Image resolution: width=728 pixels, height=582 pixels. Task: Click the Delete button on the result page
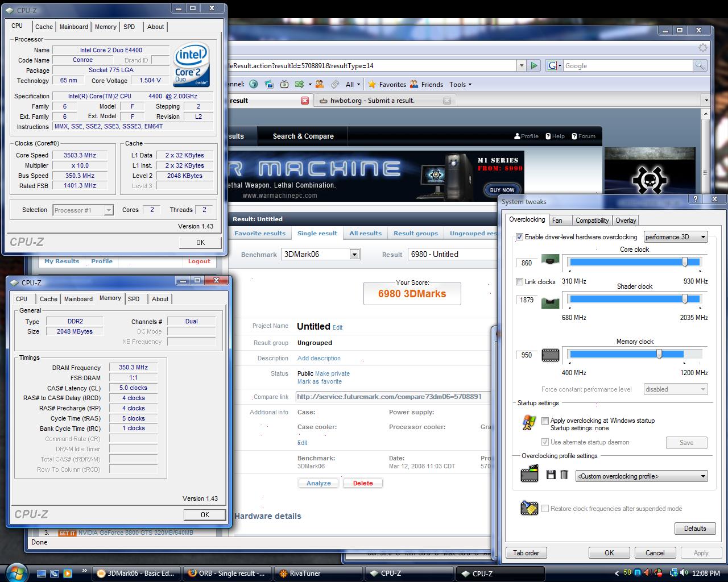tap(363, 483)
